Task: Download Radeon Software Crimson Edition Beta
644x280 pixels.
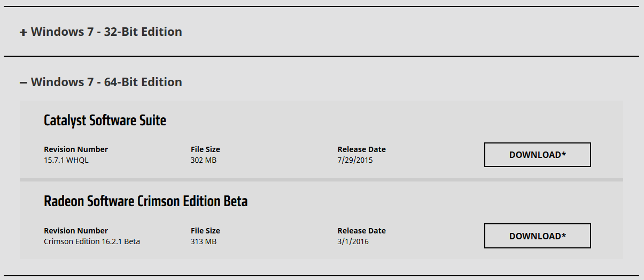Action: click(x=537, y=236)
